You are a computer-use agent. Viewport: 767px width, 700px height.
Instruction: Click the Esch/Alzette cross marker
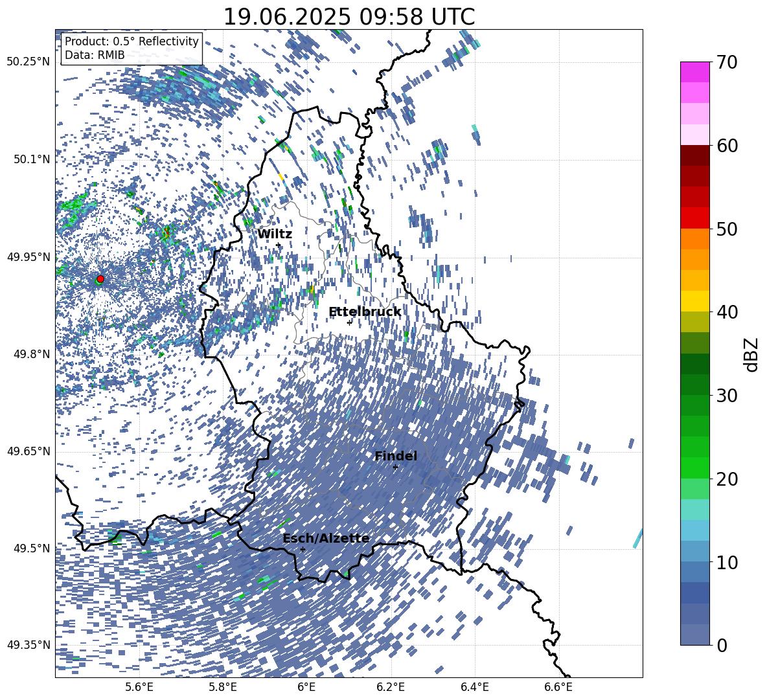[x=303, y=549]
